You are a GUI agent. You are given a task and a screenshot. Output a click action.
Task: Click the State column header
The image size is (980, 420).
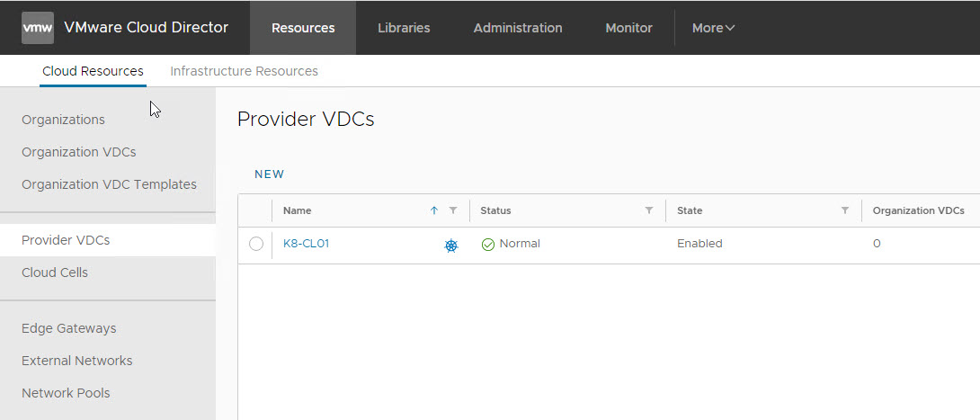[690, 210]
